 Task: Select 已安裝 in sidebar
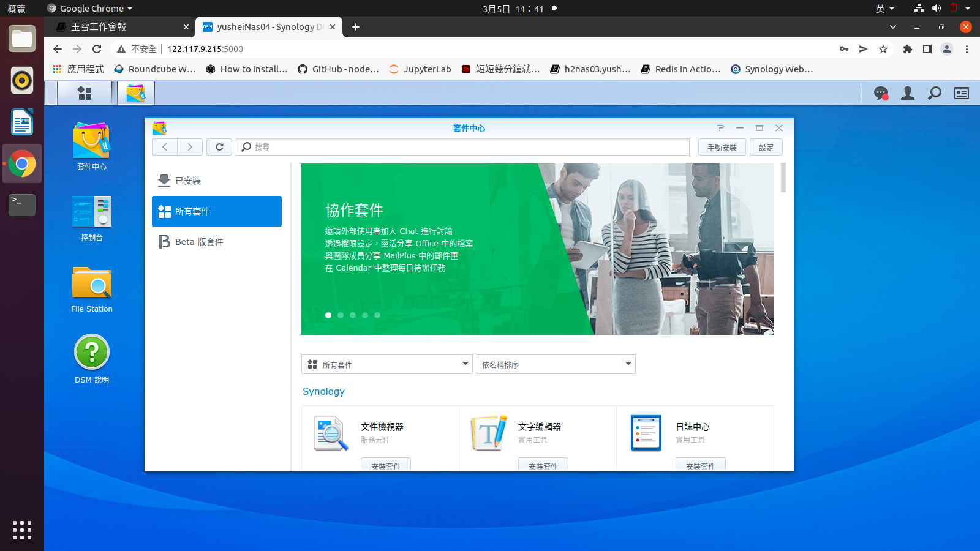217,181
